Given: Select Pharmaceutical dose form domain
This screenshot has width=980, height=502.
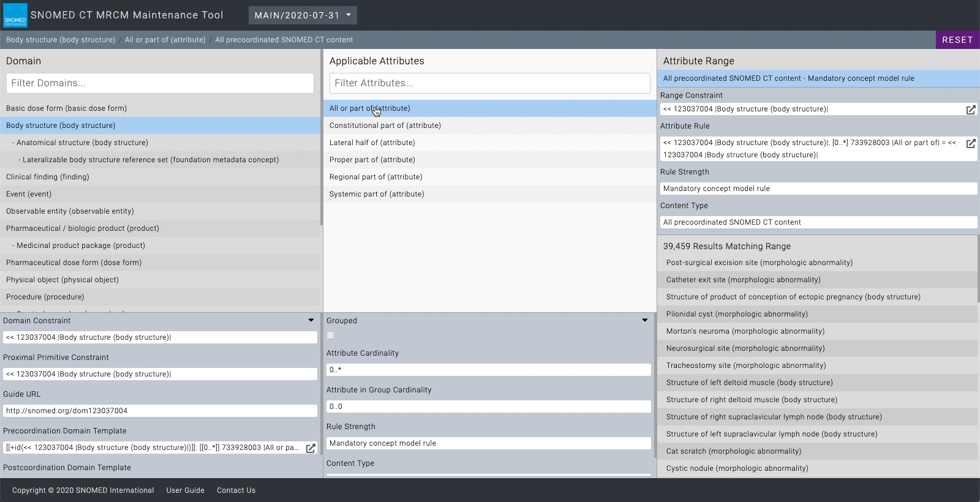Looking at the screenshot, I should pyautogui.click(x=160, y=263).
